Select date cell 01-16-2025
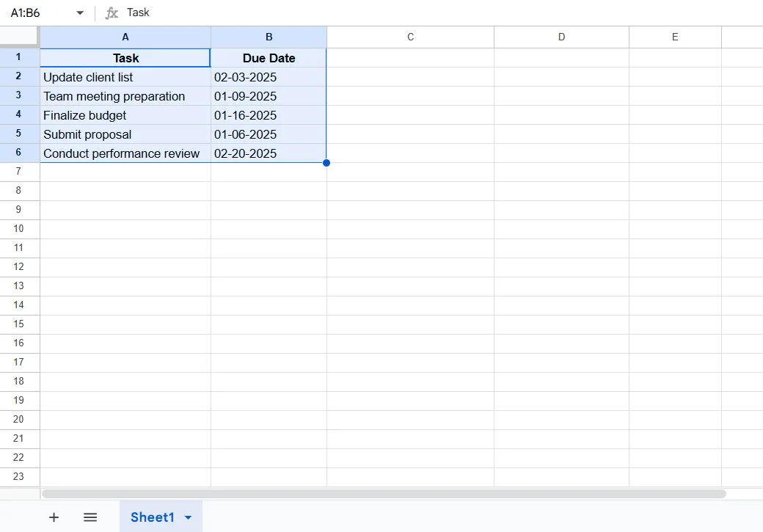The height and width of the screenshot is (532, 763). pyautogui.click(x=269, y=115)
